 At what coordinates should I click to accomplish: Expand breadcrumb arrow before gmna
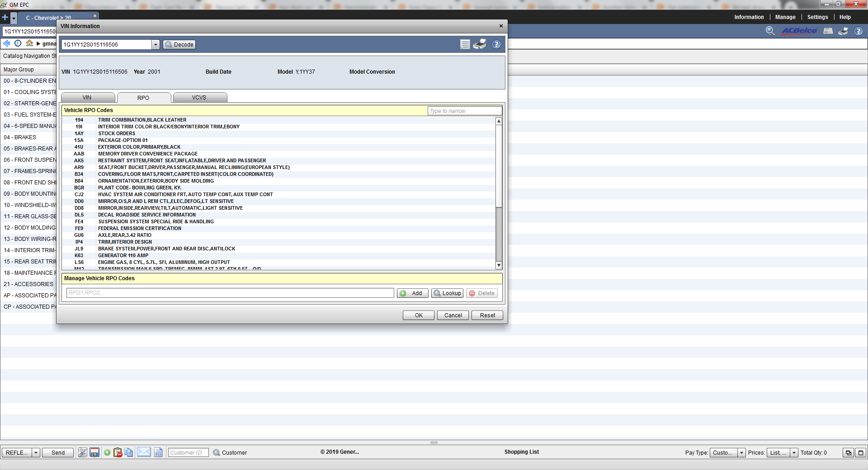[38, 44]
